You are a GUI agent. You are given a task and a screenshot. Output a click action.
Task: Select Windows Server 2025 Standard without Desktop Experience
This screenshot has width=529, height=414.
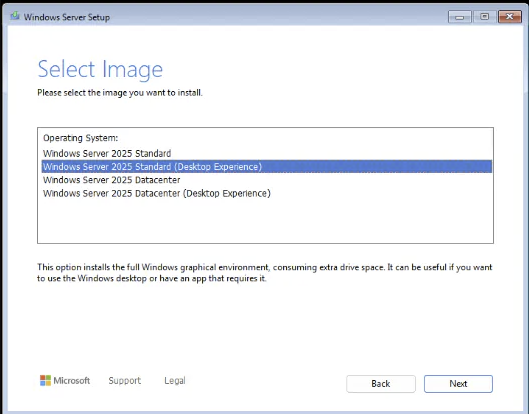coord(267,154)
